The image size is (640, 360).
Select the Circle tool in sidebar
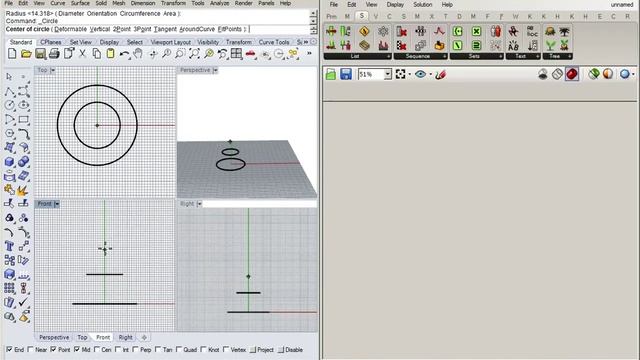[x=9, y=105]
